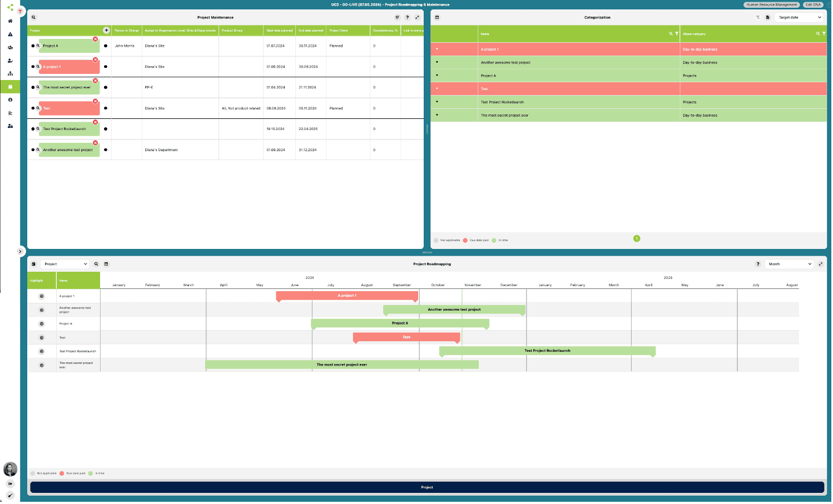Click search icon in Project Maintenance header
833x504 pixels.
click(33, 17)
